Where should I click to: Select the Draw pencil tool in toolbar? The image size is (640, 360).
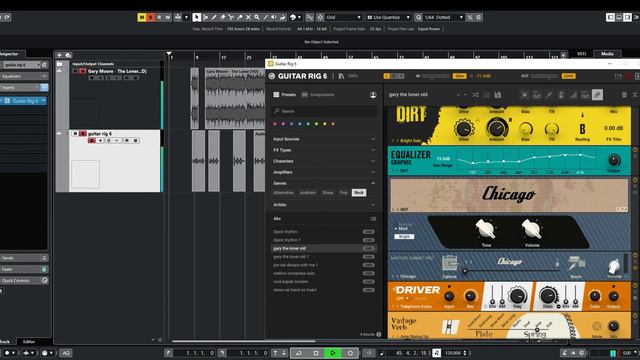[213, 17]
